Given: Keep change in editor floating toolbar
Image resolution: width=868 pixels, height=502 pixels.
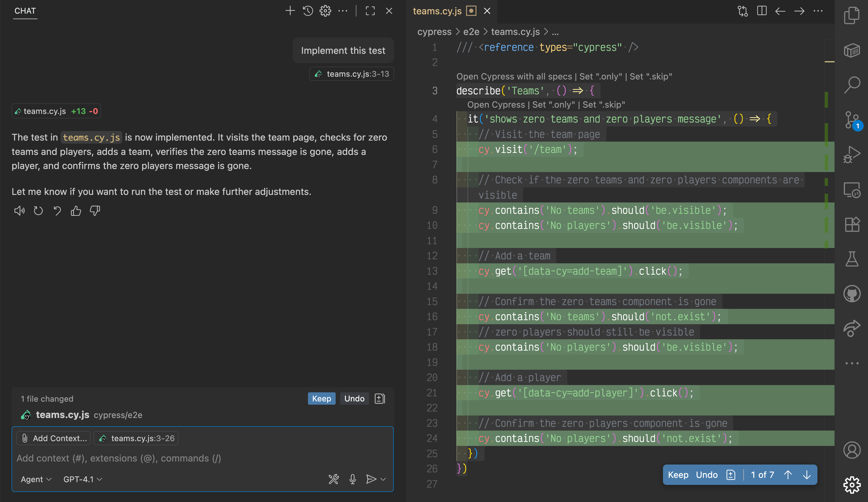Looking at the screenshot, I should pyautogui.click(x=678, y=475).
